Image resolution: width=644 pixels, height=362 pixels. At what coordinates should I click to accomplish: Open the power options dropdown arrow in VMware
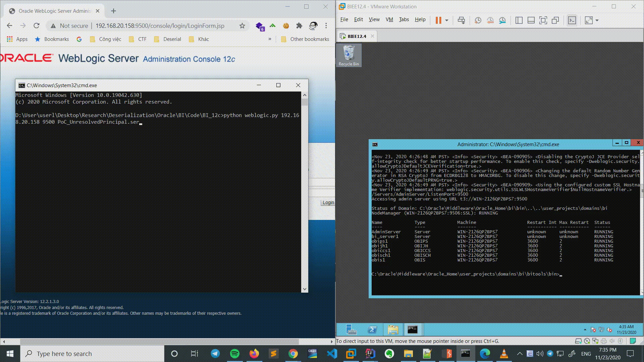click(x=447, y=20)
